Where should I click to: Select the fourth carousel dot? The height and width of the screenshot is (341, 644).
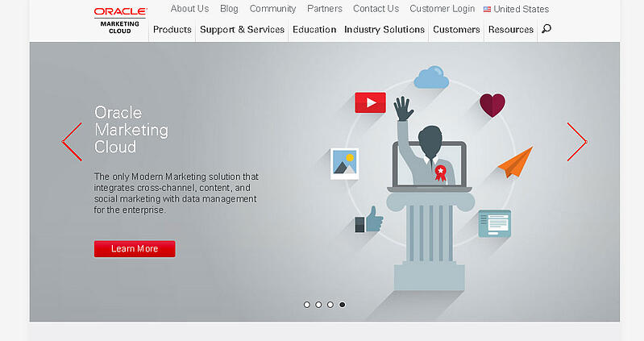[342, 305]
